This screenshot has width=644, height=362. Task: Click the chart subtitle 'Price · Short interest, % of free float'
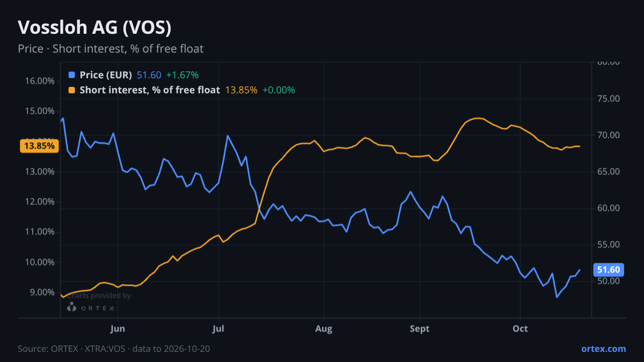(x=111, y=49)
